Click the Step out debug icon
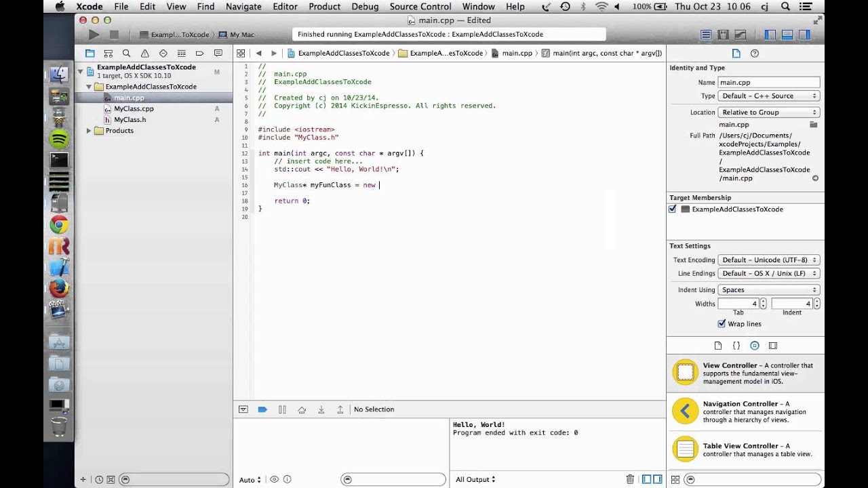Viewport: 868px width, 488px height. tap(340, 409)
